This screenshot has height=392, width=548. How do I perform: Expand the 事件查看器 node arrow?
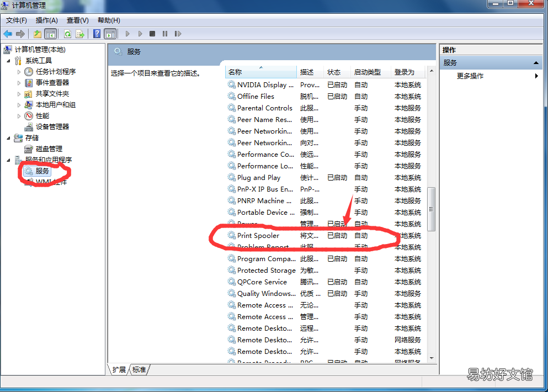coord(19,83)
